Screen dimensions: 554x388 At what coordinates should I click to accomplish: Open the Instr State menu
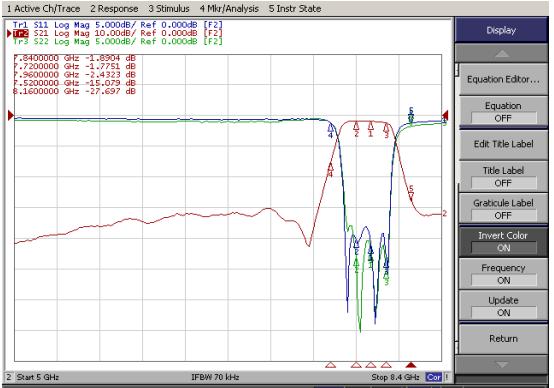coord(295,9)
